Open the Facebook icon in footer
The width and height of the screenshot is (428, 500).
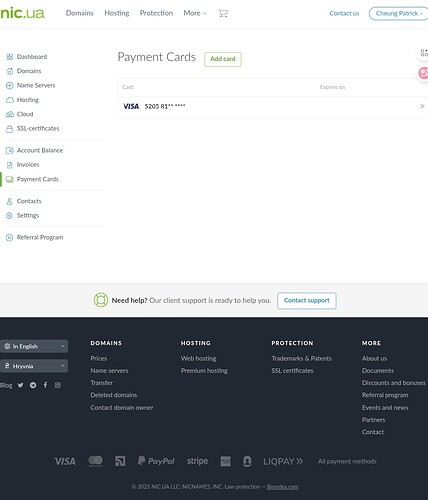[x=45, y=385]
